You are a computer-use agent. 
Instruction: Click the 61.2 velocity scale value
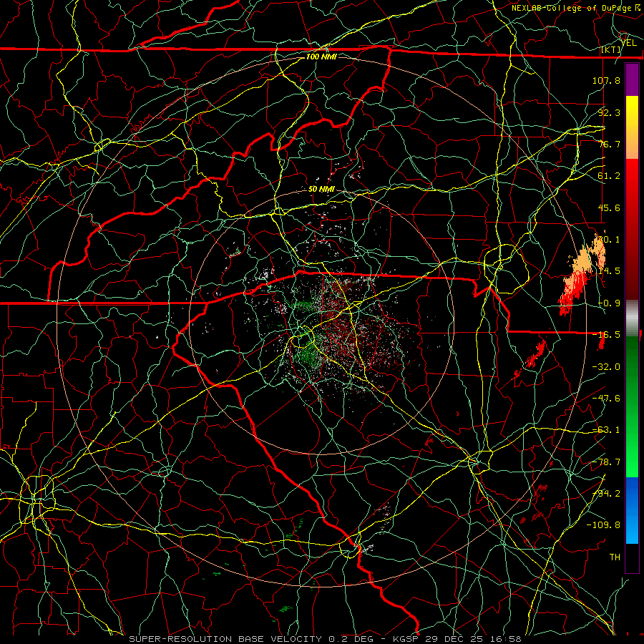(609, 176)
